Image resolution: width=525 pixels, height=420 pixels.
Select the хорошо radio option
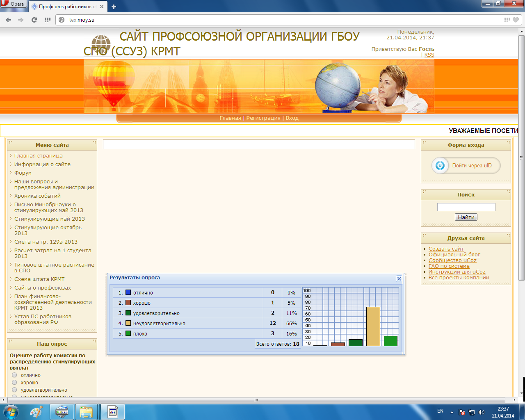point(14,382)
